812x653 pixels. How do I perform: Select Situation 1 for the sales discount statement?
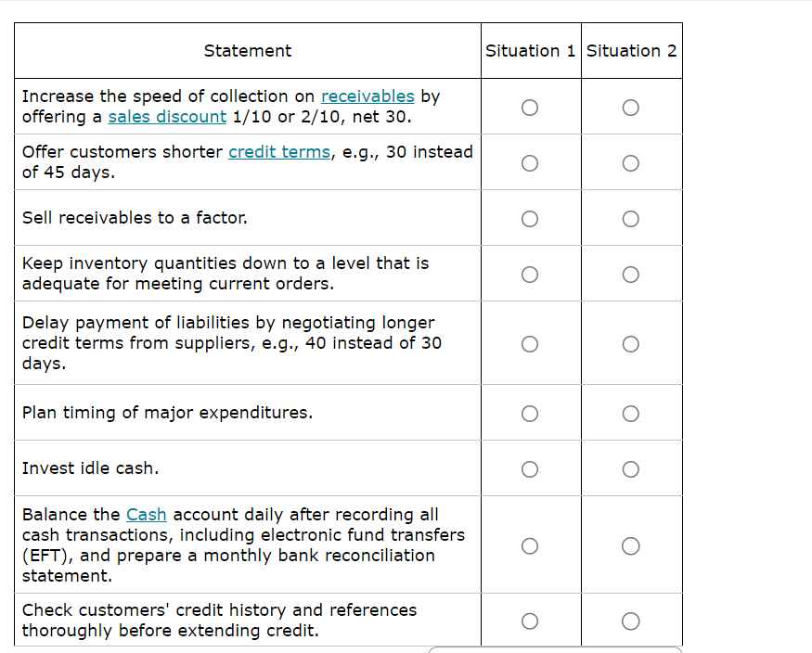click(x=530, y=107)
